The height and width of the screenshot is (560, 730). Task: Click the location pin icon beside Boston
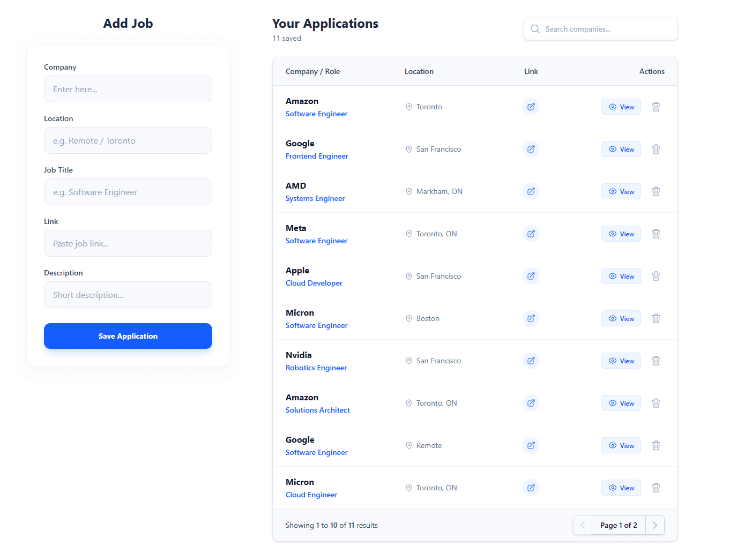coord(408,318)
